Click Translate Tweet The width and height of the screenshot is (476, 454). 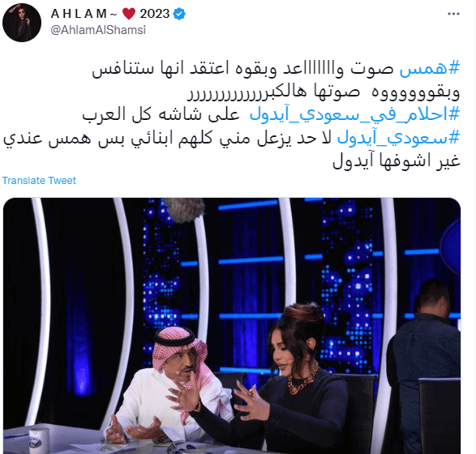tap(39, 181)
